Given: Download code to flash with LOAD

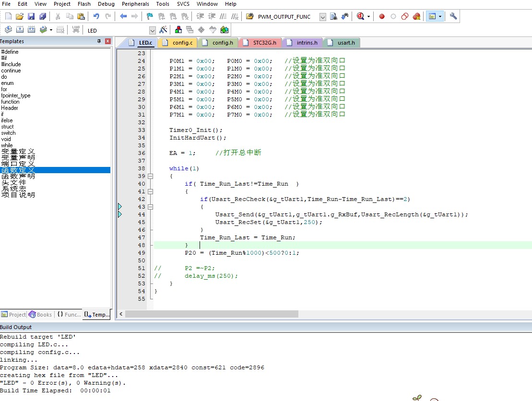Looking at the screenshot, I should pos(76,30).
